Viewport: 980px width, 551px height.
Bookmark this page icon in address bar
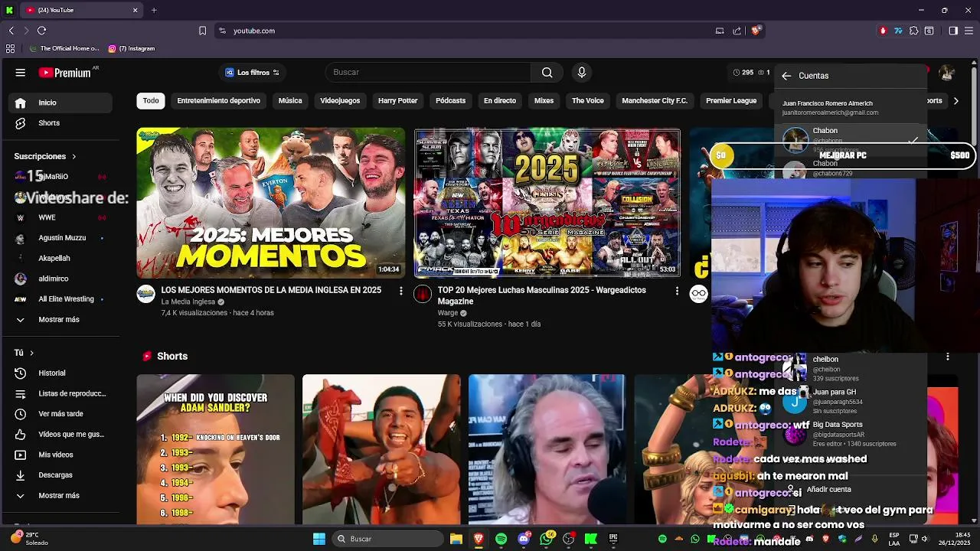(x=202, y=31)
